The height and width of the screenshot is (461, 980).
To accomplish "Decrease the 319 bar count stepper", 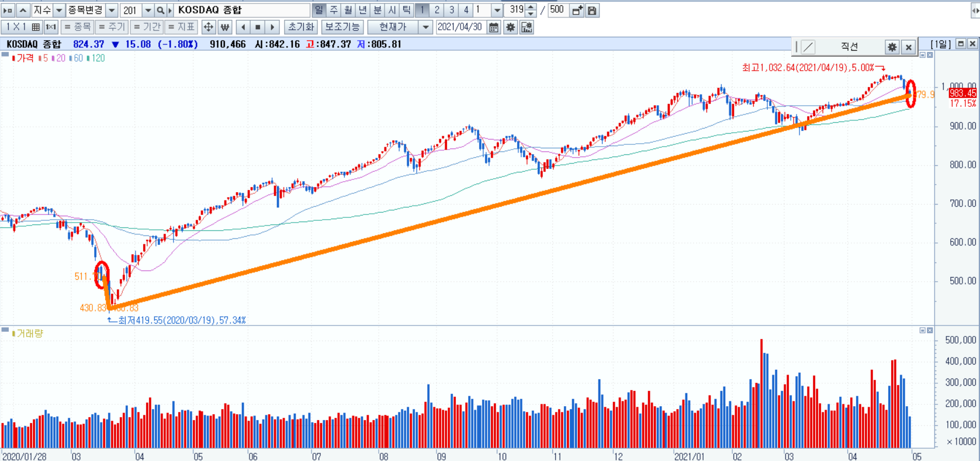I will (531, 13).
